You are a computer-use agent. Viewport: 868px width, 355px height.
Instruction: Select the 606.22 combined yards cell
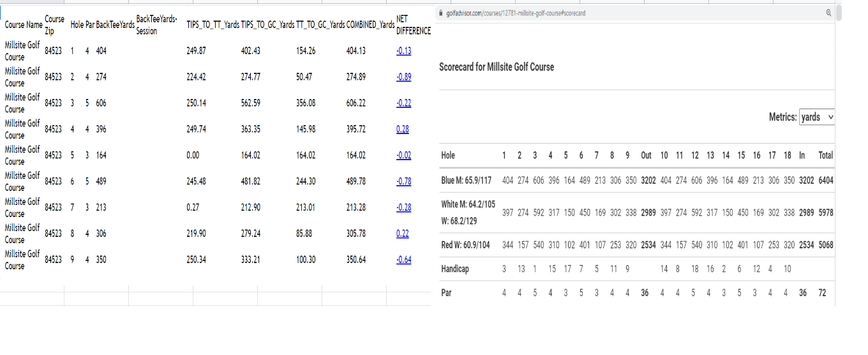pyautogui.click(x=356, y=103)
